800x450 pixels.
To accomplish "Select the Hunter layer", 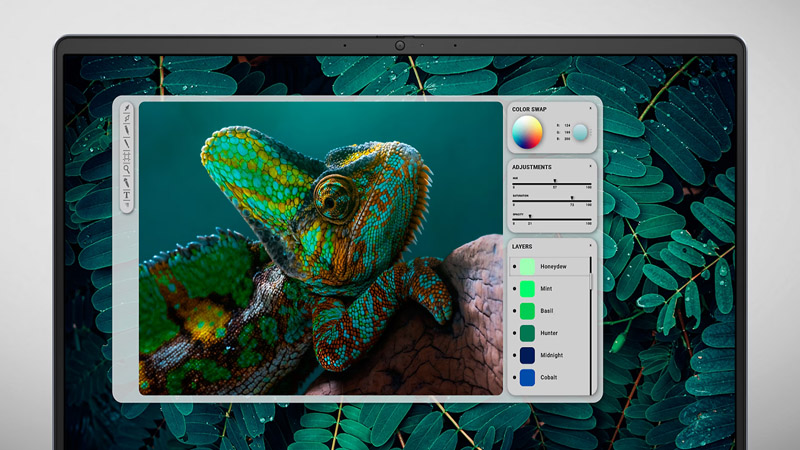I will (551, 333).
